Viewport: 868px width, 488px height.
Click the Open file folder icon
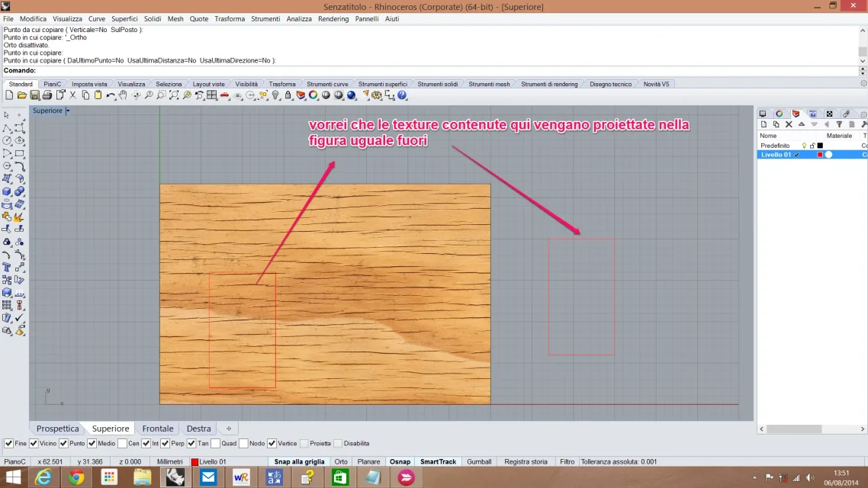22,95
